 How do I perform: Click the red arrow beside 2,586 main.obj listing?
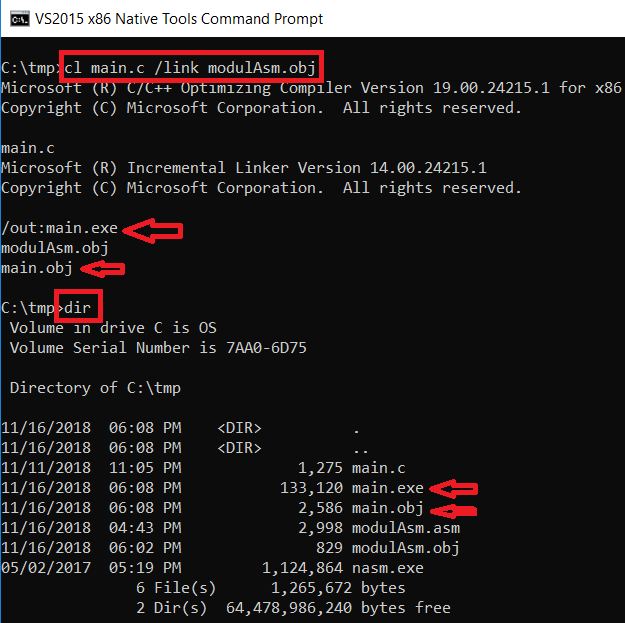click(451, 509)
